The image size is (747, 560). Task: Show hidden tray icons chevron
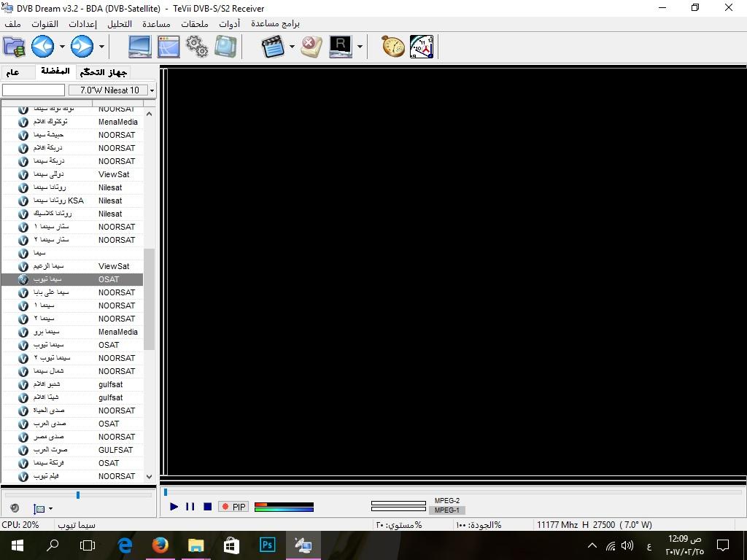coord(592,545)
